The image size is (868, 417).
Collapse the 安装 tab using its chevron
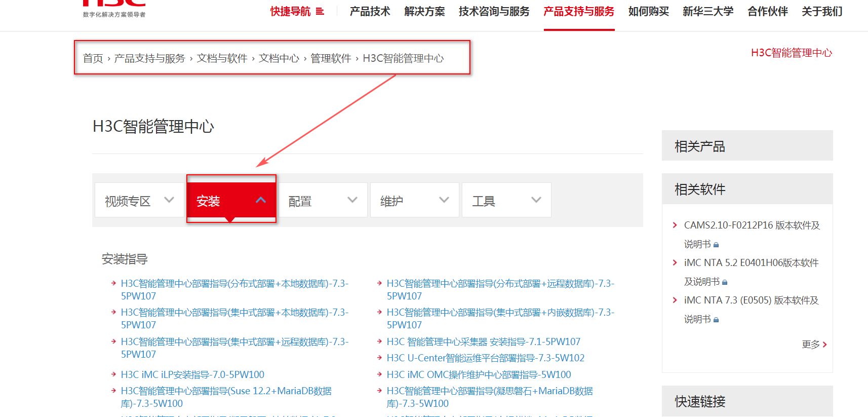click(261, 200)
